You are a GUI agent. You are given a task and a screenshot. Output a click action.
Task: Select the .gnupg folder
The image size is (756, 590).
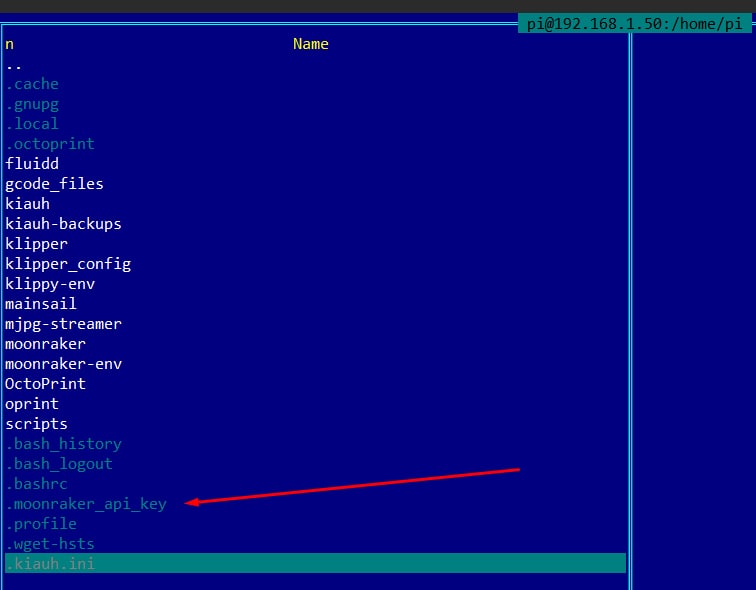[32, 104]
